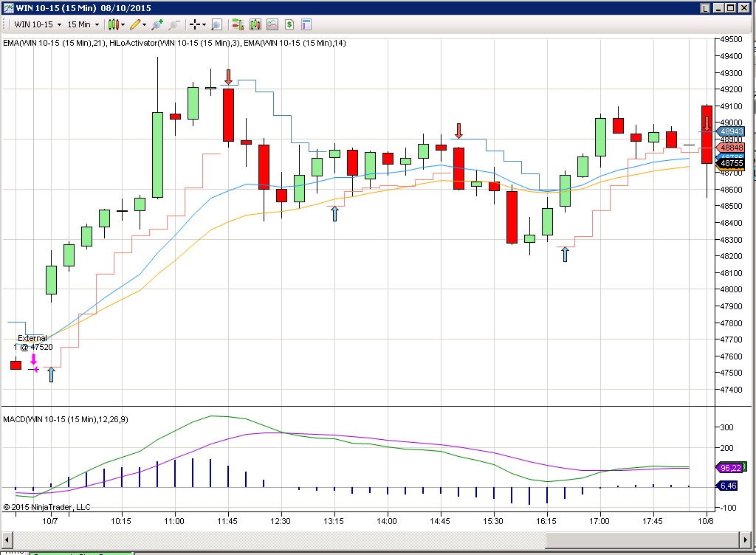Viewport: 756px width, 555px height.
Task: Click the chart window icon in title bar
Action: 7,7
